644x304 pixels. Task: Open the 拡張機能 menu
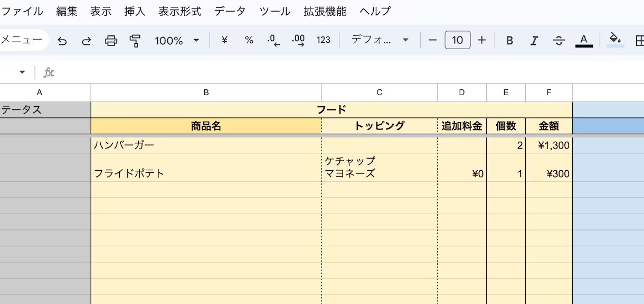(x=325, y=11)
